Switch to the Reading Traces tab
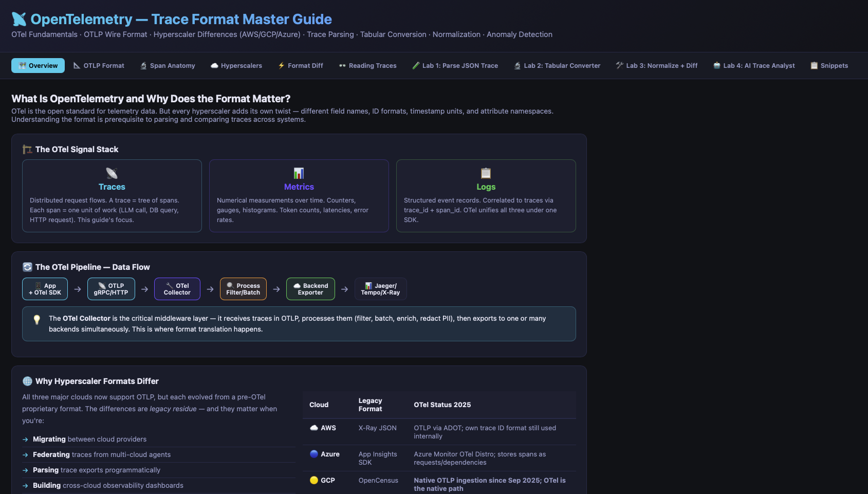The height and width of the screenshot is (494, 868). point(367,66)
